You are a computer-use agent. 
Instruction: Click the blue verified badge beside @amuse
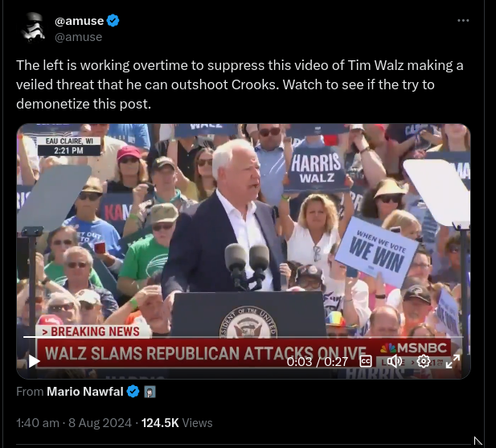[113, 21]
